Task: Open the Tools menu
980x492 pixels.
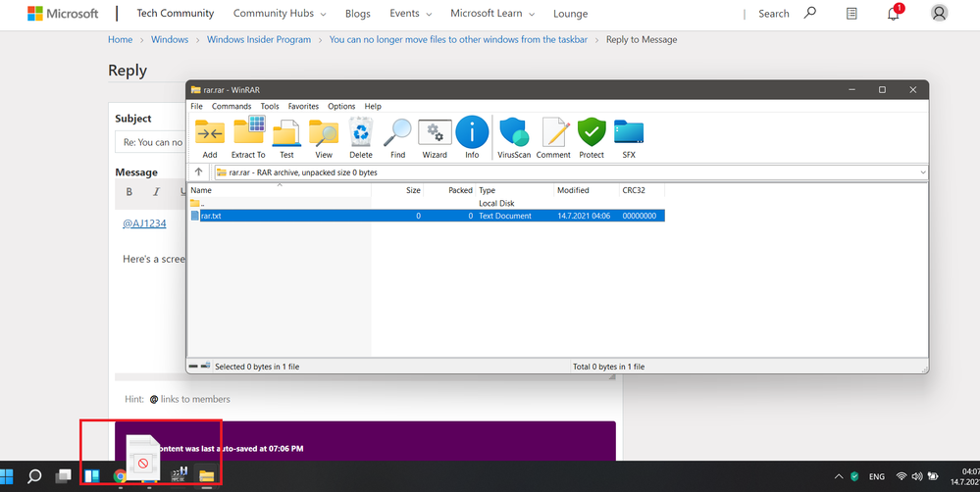Action: (270, 106)
